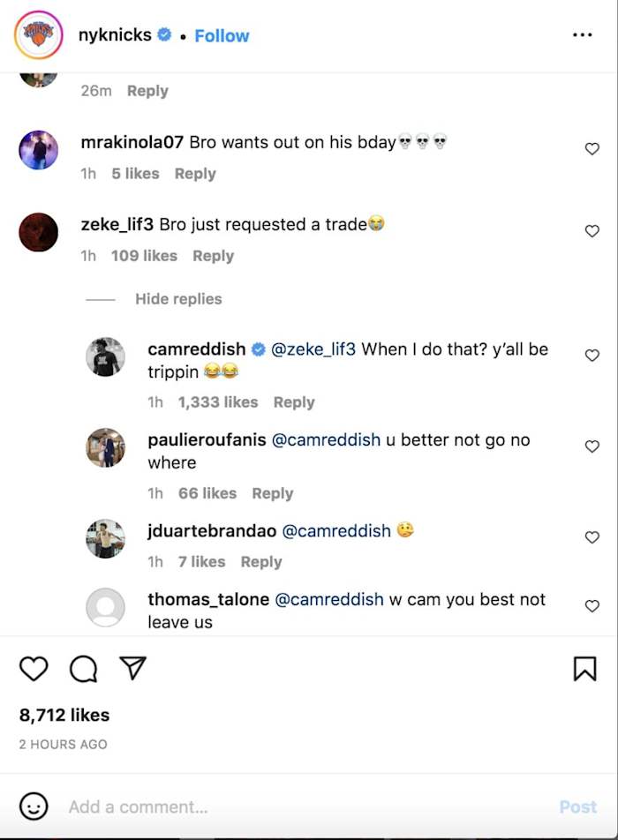
Task: Open the @zeke_lif3 mention link
Action: 313,349
